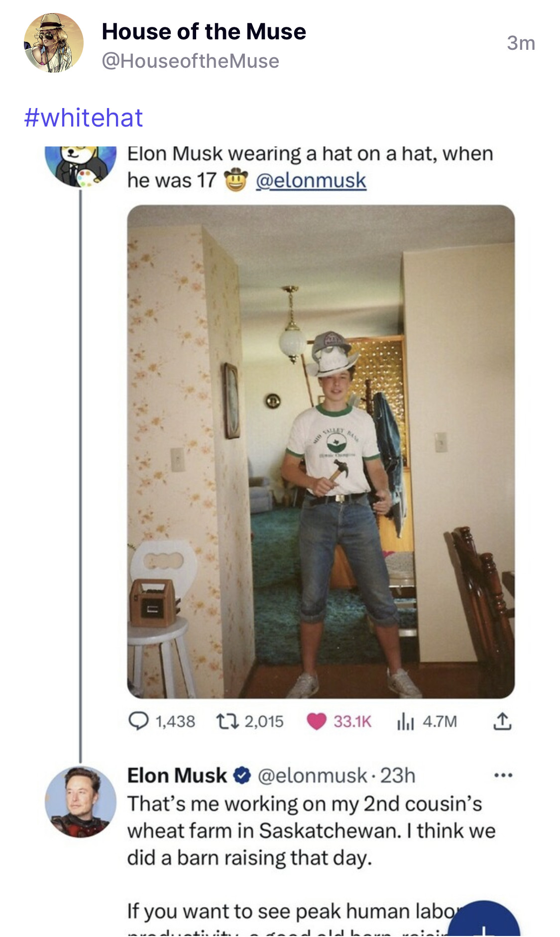This screenshot has height=937, width=560.
Task: Tap the 33.1K likes count
Action: (352, 721)
